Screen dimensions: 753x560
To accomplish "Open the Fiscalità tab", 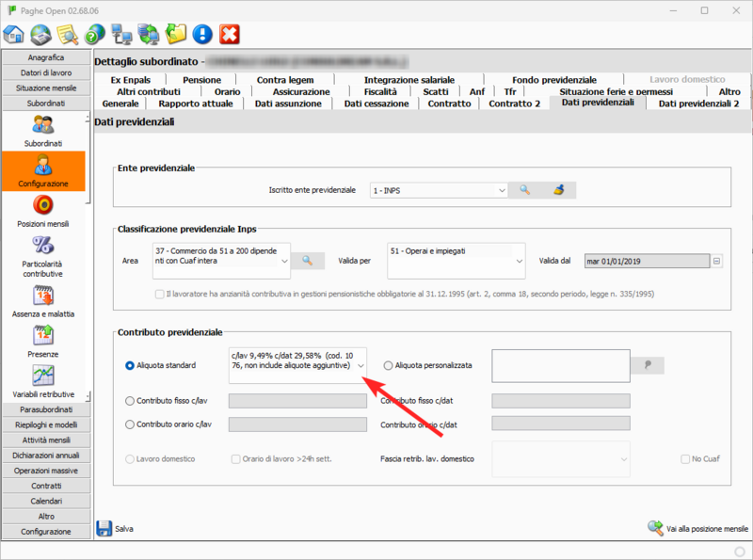I will click(380, 92).
